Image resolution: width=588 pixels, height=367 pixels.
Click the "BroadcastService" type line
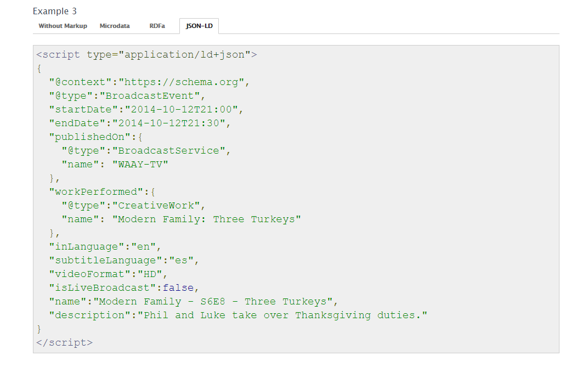coord(146,151)
